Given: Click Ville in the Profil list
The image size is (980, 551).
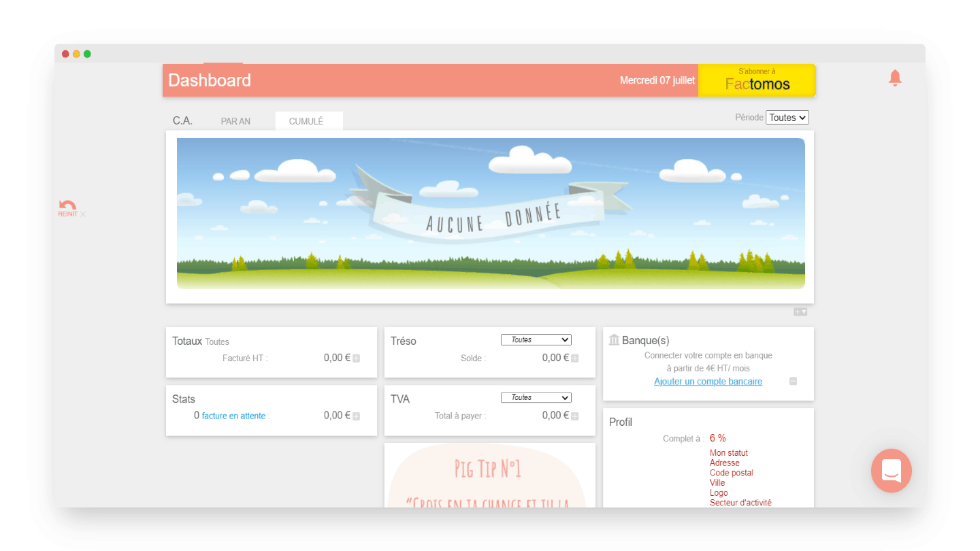Looking at the screenshot, I should [717, 483].
